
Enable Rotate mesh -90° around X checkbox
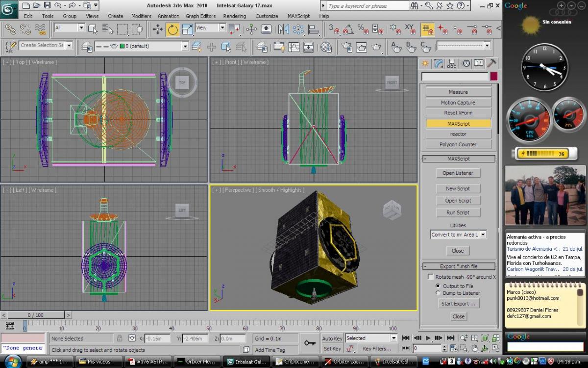431,277
